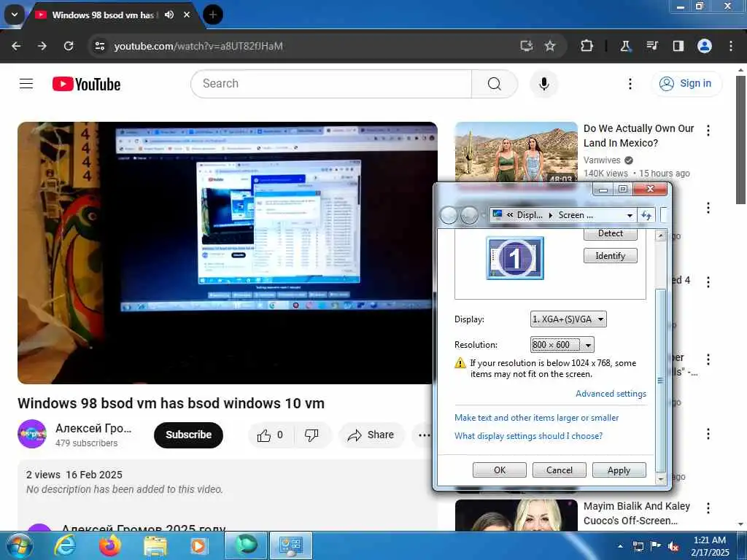Reload the YouTube page

pos(69,46)
